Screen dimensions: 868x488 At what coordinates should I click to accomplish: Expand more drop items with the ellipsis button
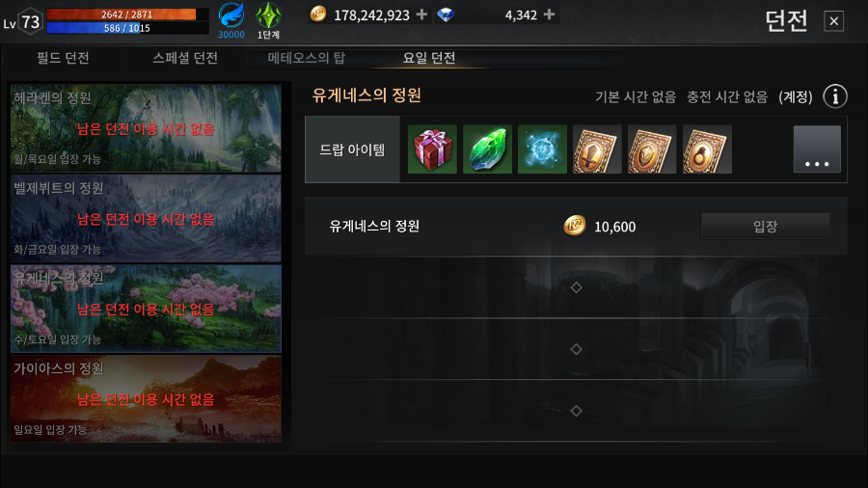(x=817, y=149)
